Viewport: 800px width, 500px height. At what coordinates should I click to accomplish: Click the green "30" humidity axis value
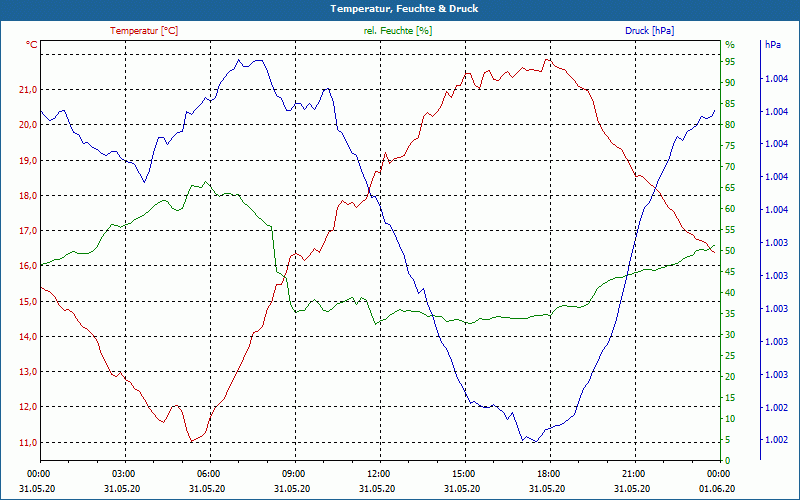tap(730, 335)
